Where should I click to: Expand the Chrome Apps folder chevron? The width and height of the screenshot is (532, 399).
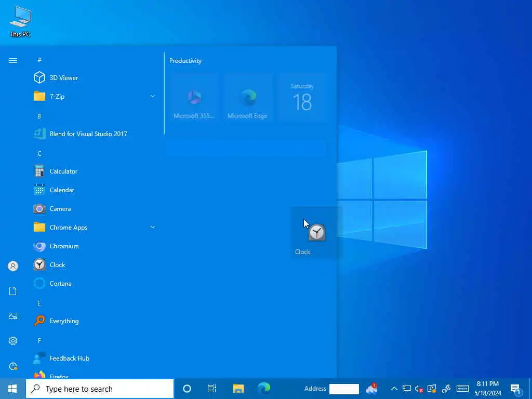click(153, 228)
